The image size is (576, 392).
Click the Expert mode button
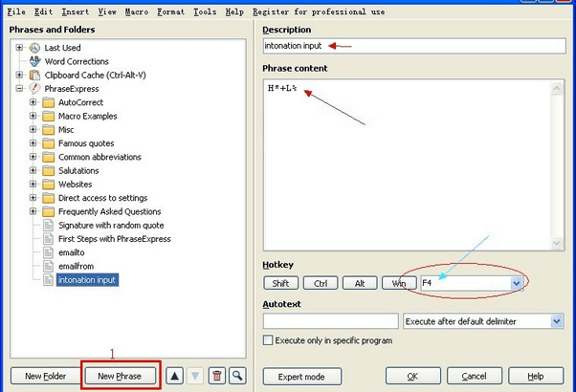[x=301, y=376]
